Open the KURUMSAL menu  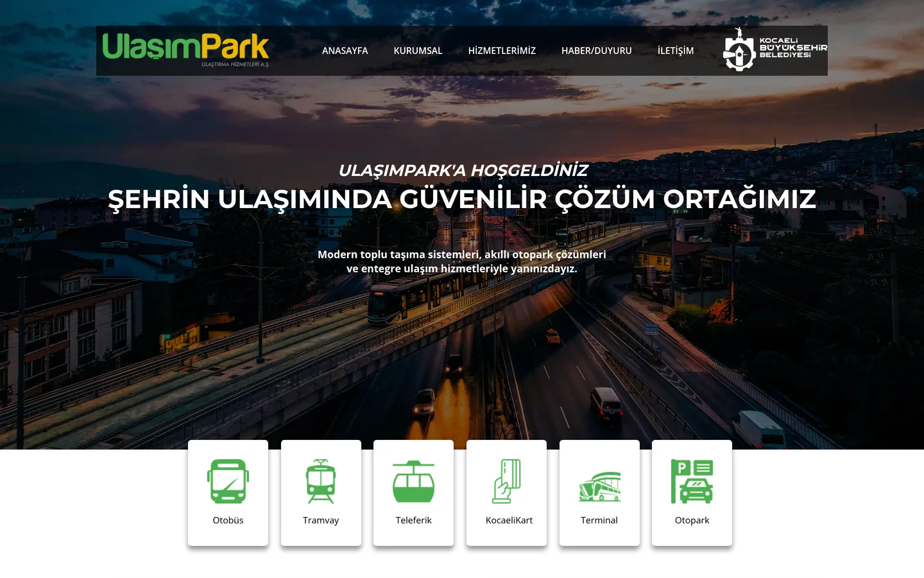(x=418, y=51)
